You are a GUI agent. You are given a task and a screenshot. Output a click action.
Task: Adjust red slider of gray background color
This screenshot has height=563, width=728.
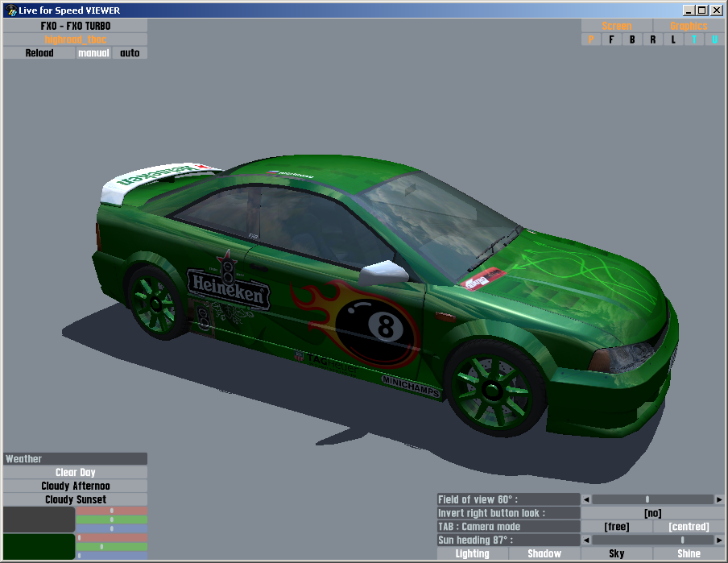[x=112, y=511]
